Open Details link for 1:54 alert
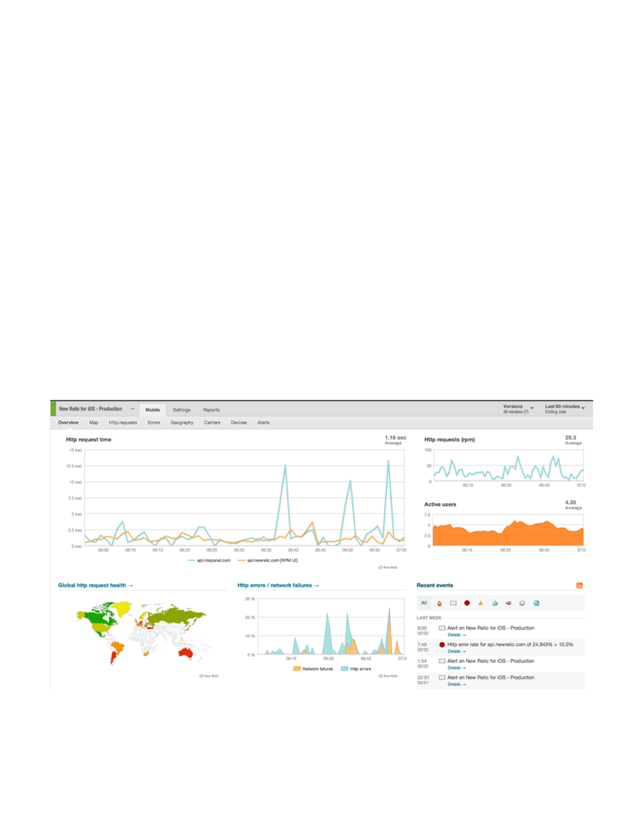Image resolution: width=643 pixels, height=840 pixels. tap(457, 668)
